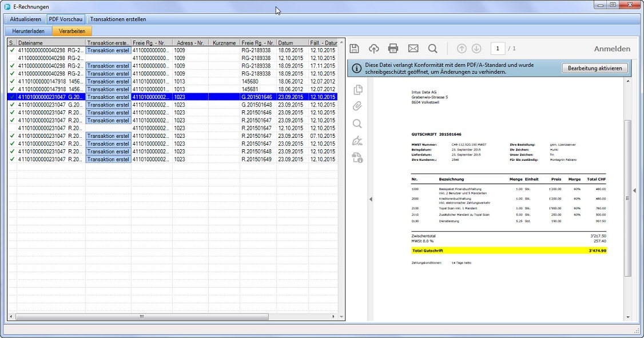Viewport: 644px width, 338px height.
Task: Switch to the Herunterladen tab
Action: (x=28, y=31)
